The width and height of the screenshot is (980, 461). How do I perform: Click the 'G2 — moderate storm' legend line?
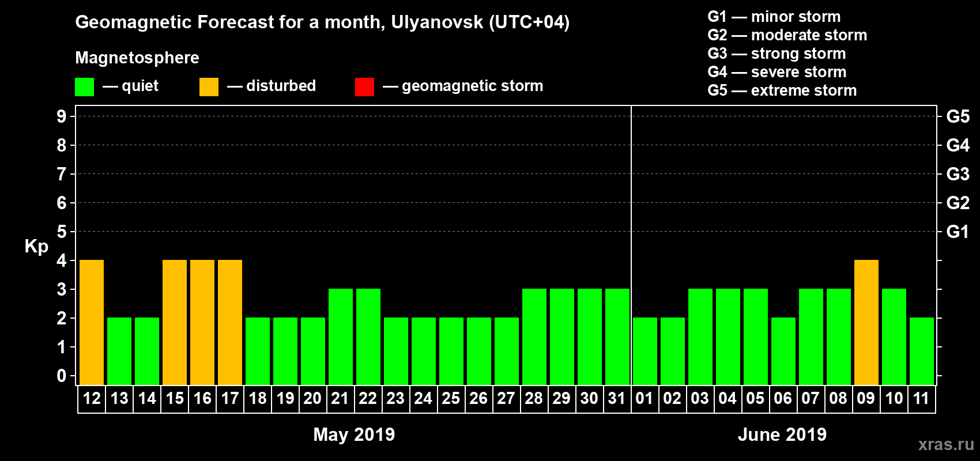click(787, 35)
